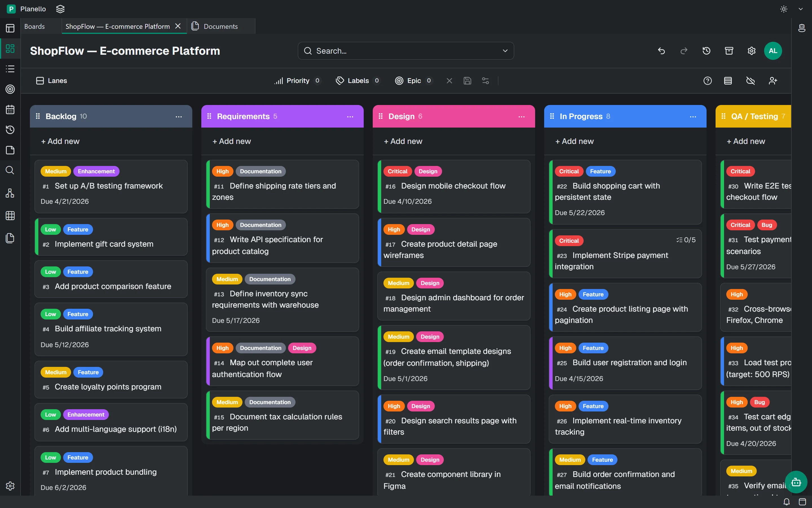The width and height of the screenshot is (812, 508).
Task: Open the archive box icon
Action: 729,51
